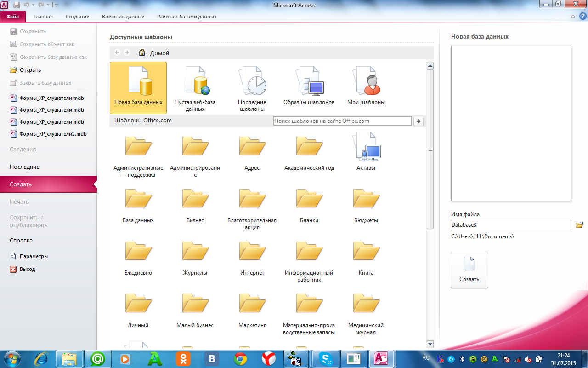Open the Академический год folder
The height and width of the screenshot is (368, 588).
pyautogui.click(x=309, y=154)
